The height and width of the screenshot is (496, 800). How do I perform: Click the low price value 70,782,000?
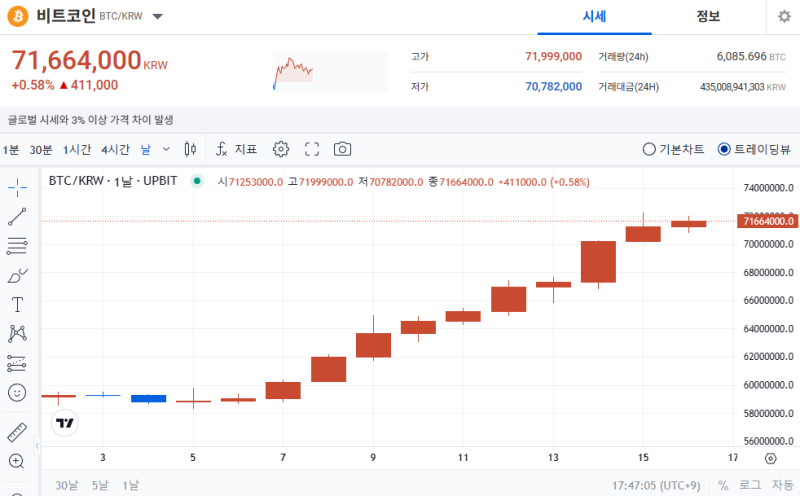pos(554,87)
